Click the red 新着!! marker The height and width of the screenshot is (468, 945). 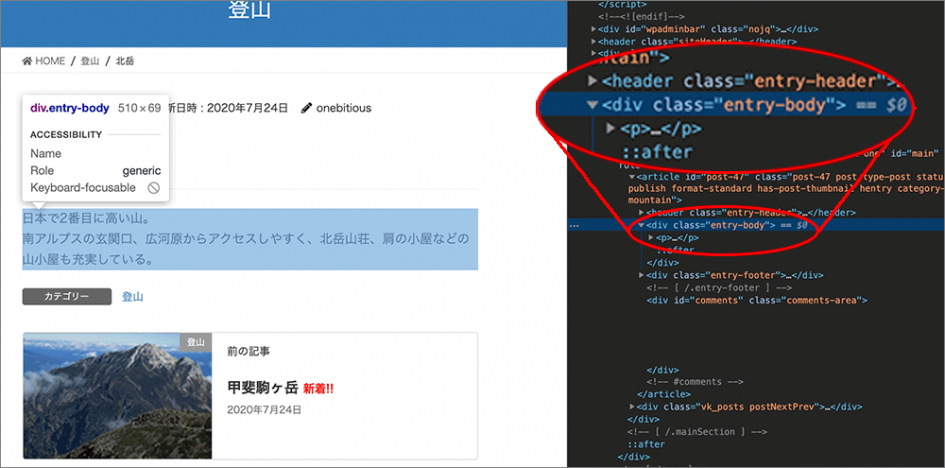[318, 389]
